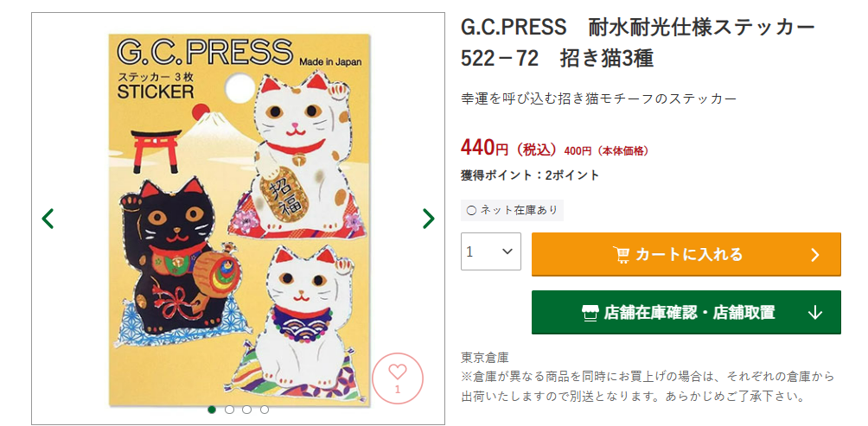The image size is (868, 426).
Task: Select the third carousel dot indicator
Action: (247, 410)
